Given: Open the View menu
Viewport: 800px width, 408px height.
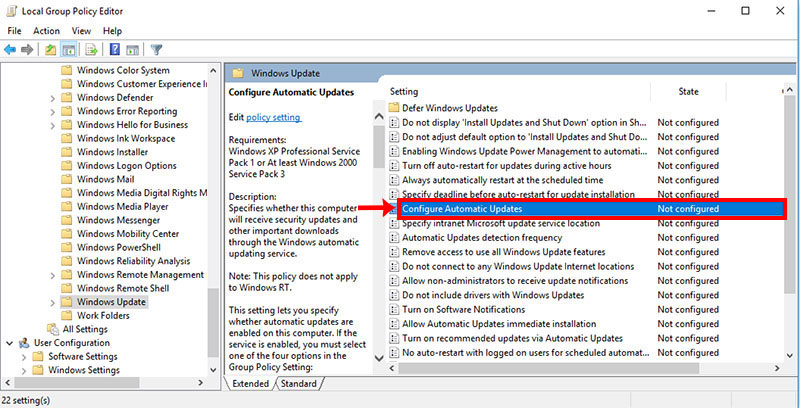Looking at the screenshot, I should [81, 31].
